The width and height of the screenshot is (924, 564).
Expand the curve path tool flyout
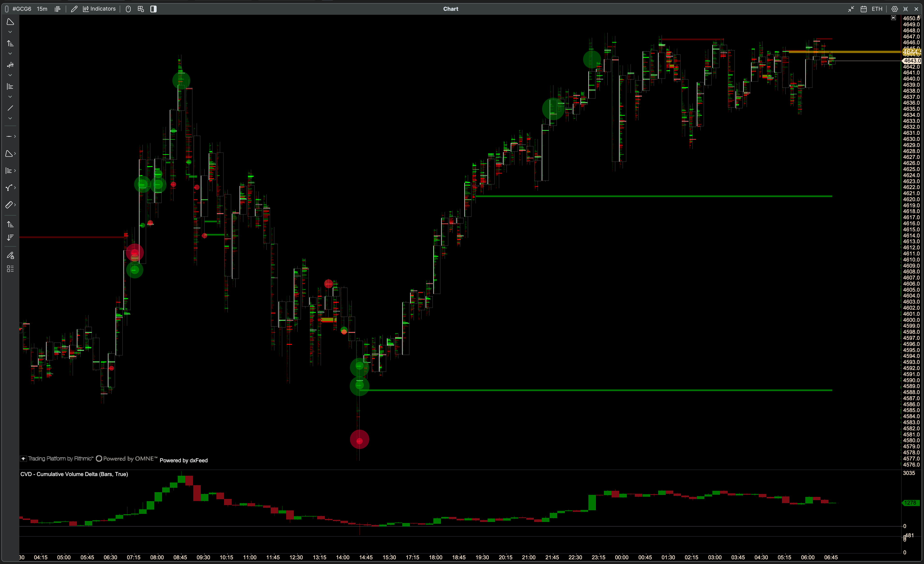(x=15, y=188)
